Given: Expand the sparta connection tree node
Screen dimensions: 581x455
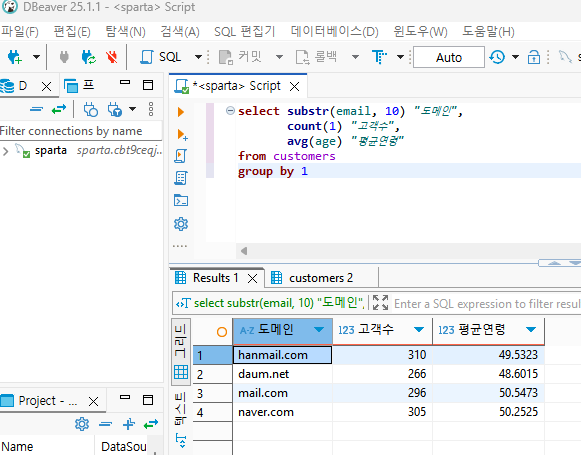Looking at the screenshot, I should (5, 151).
